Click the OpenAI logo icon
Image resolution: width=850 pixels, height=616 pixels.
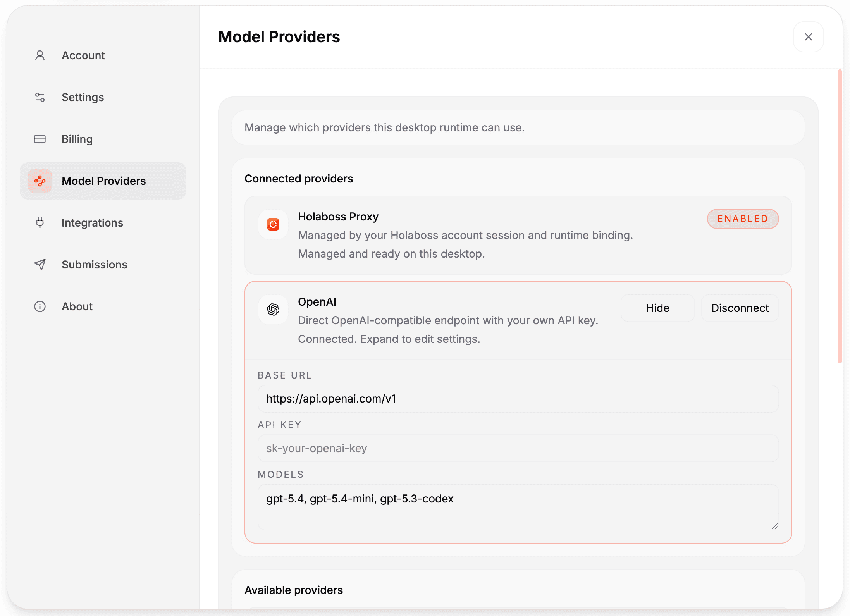point(273,309)
